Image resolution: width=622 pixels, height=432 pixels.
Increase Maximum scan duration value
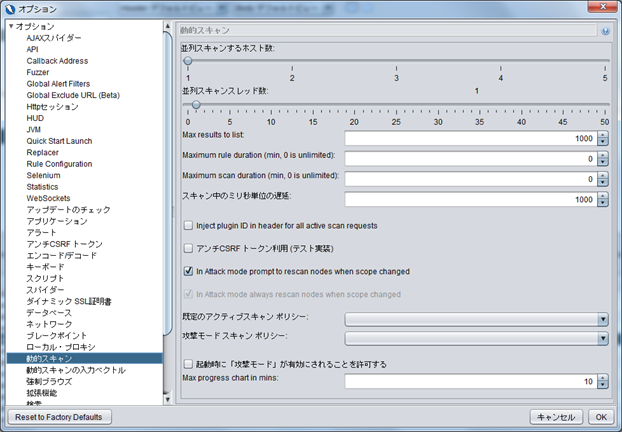click(603, 176)
